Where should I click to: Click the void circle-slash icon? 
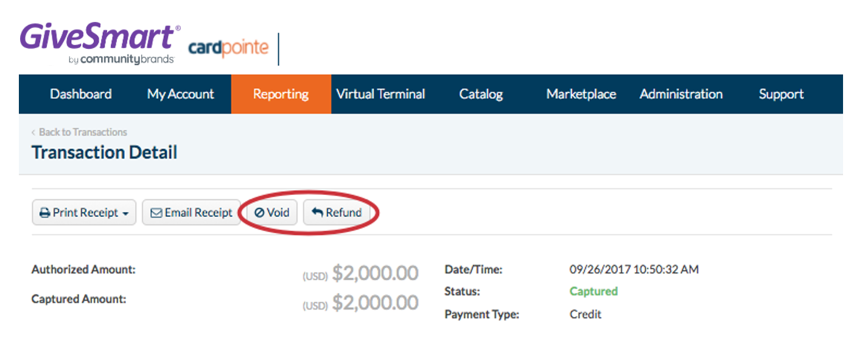click(x=259, y=213)
